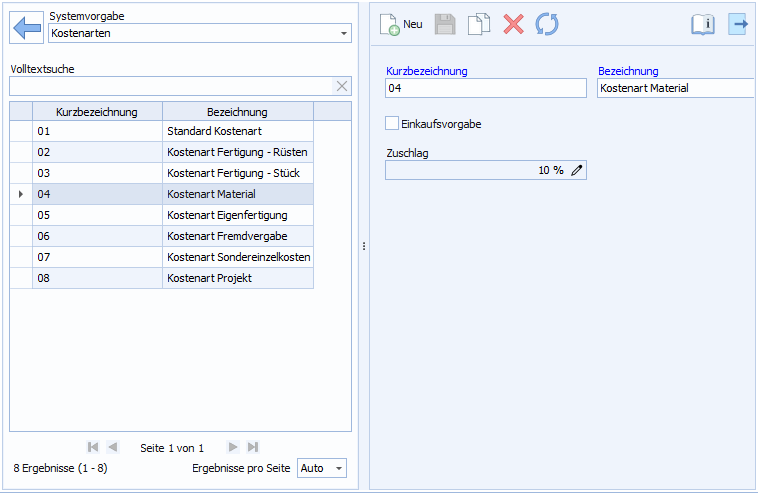Image resolution: width=758 pixels, height=494 pixels.
Task: Sort by Bezeichnung column header
Action: click(237, 111)
